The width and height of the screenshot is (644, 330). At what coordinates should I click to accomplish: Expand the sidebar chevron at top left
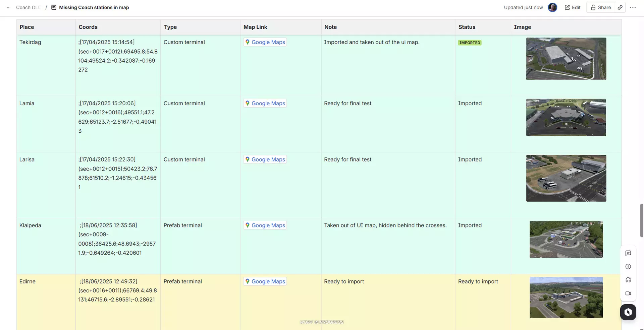click(8, 7)
